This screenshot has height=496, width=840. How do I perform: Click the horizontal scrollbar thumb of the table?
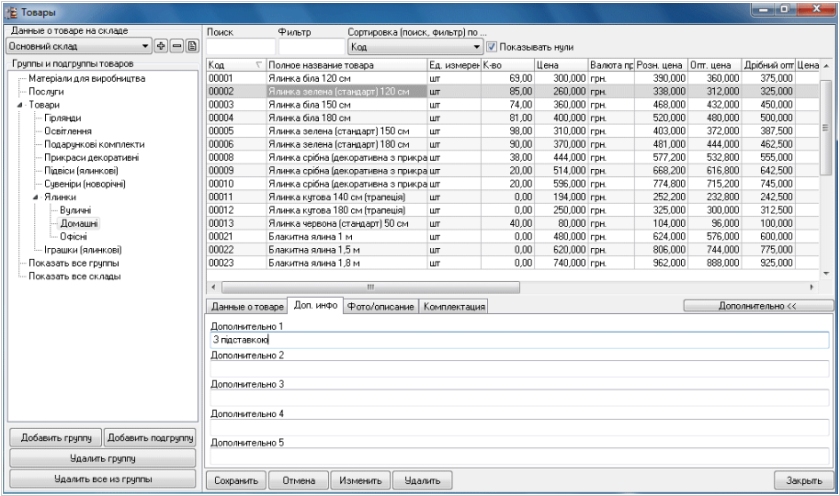pos(370,288)
